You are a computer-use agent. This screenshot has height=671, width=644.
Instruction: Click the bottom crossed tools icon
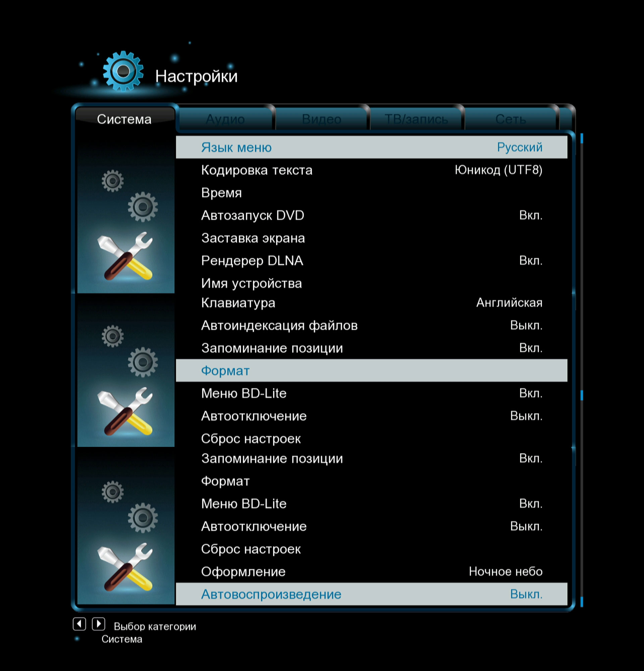pos(125,567)
